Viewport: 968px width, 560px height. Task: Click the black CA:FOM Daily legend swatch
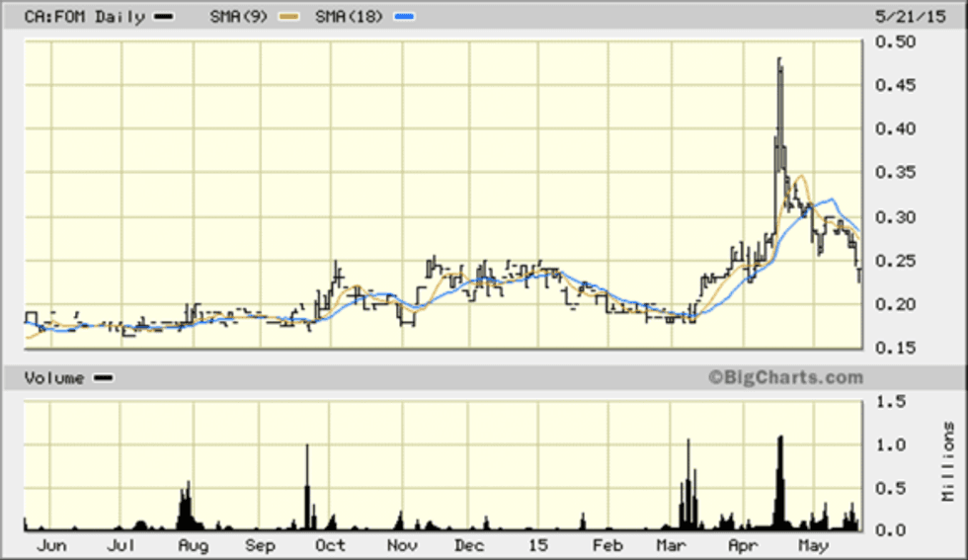[x=164, y=17]
